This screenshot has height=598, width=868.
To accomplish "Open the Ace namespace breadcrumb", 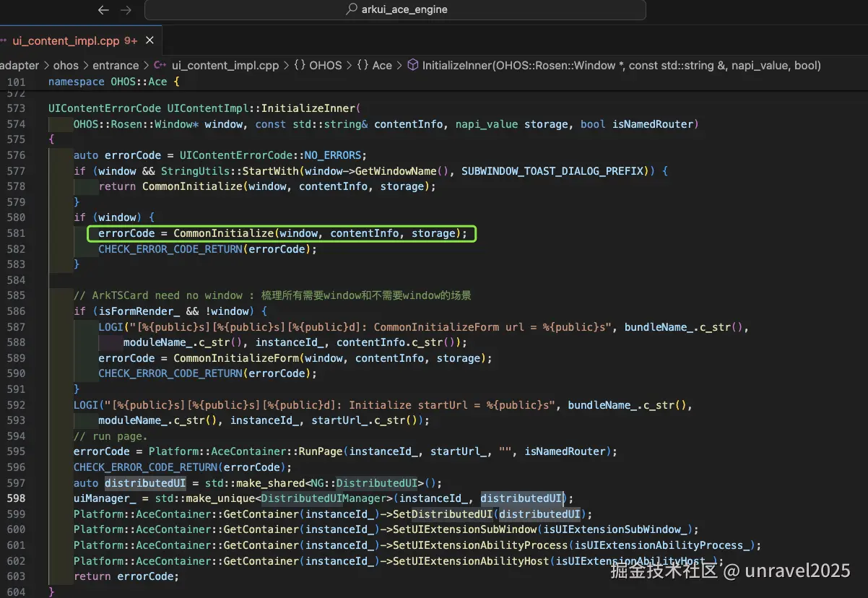I will pos(374,65).
